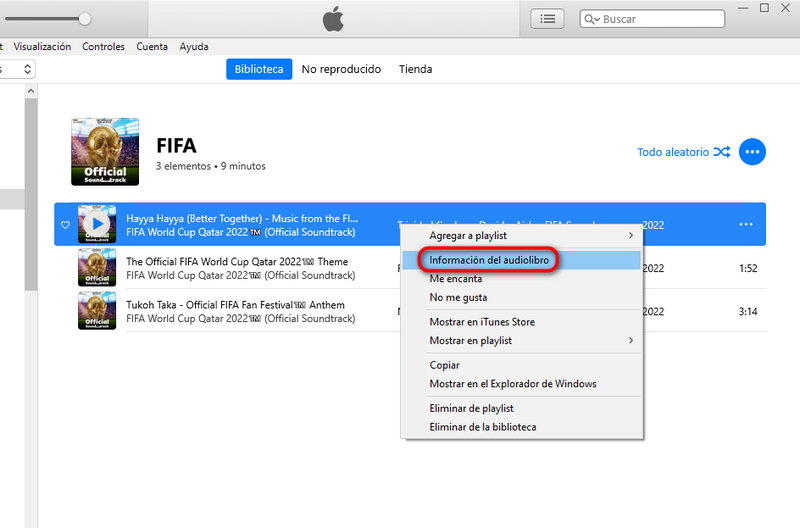Open the Cuenta menu

point(152,46)
